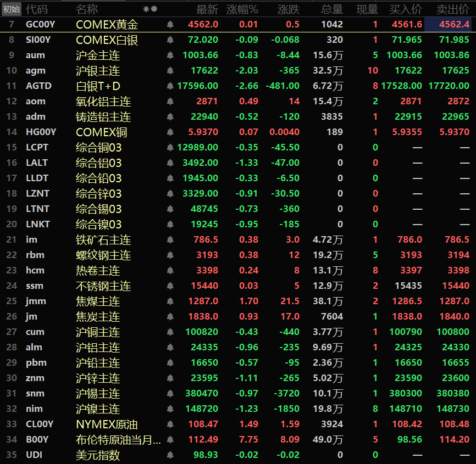The height and width of the screenshot is (464, 476).
Task: Click the alert bell for 铁矿石主连
Action: point(170,240)
